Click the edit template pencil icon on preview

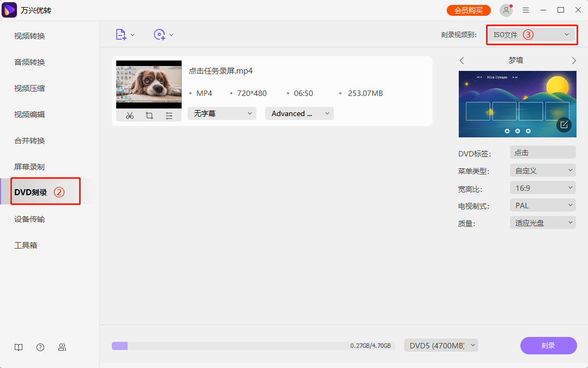pyautogui.click(x=563, y=125)
